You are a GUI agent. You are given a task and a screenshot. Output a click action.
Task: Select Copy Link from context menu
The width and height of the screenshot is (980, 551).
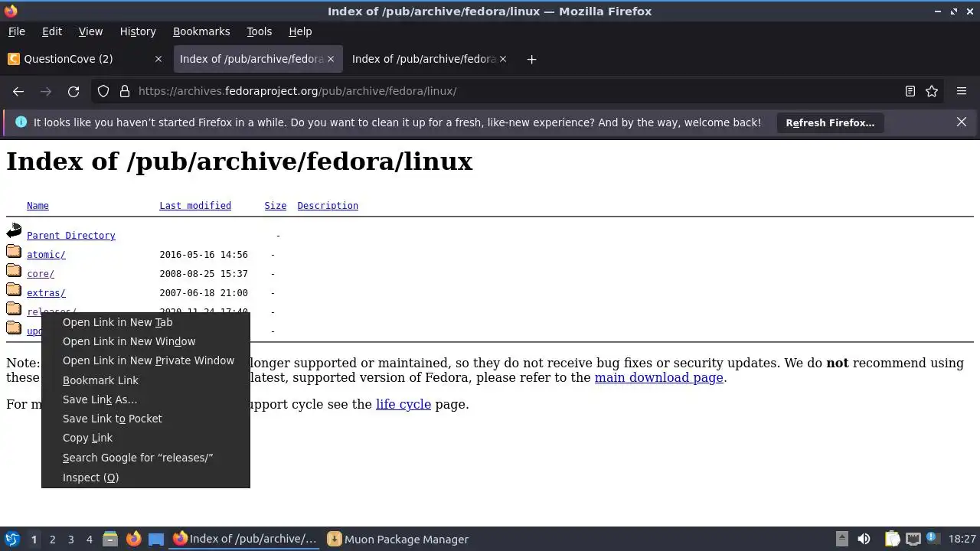pos(145,438)
